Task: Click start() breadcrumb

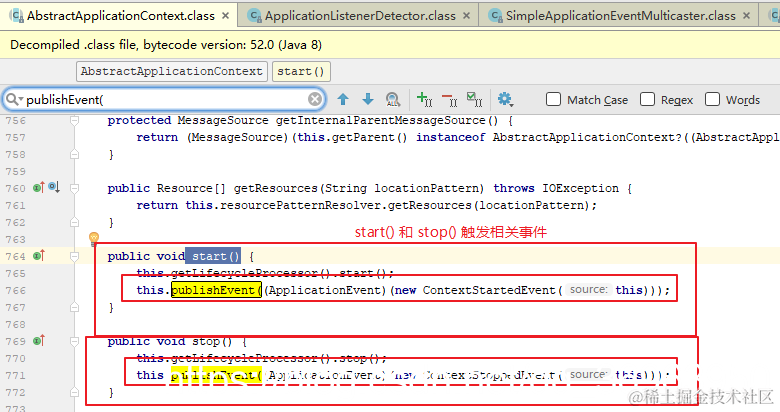Action: 301,71
